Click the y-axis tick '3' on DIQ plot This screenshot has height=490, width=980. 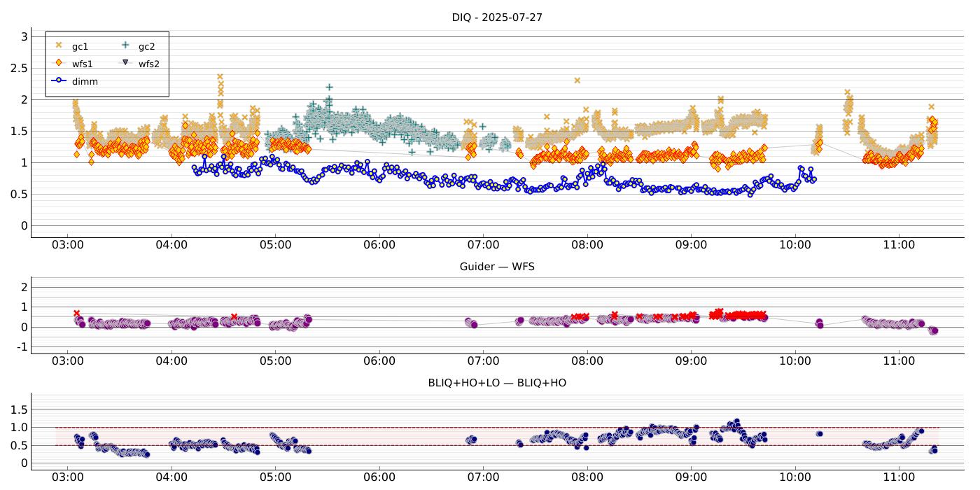[23, 37]
